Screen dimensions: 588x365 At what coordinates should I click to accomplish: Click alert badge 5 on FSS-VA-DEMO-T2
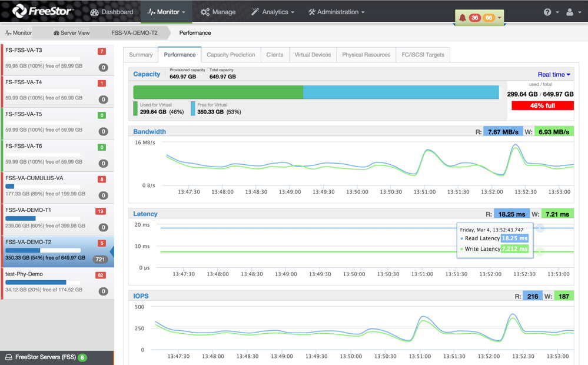[102, 243]
